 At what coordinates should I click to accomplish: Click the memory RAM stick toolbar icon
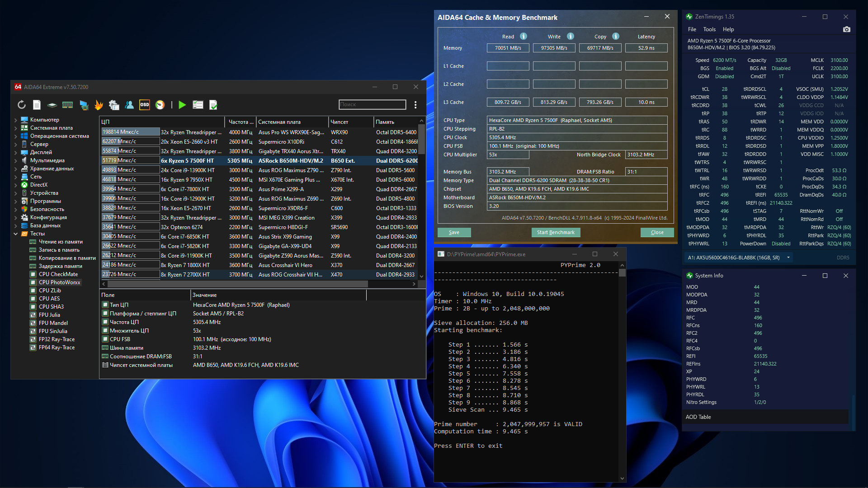pyautogui.click(x=68, y=105)
